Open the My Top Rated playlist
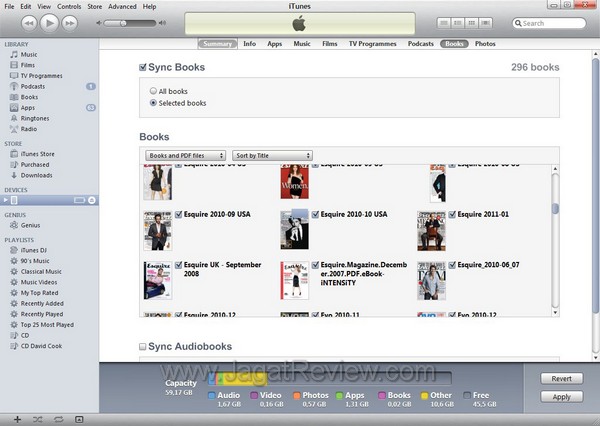Image resolution: width=600 pixels, height=426 pixels. [x=39, y=293]
